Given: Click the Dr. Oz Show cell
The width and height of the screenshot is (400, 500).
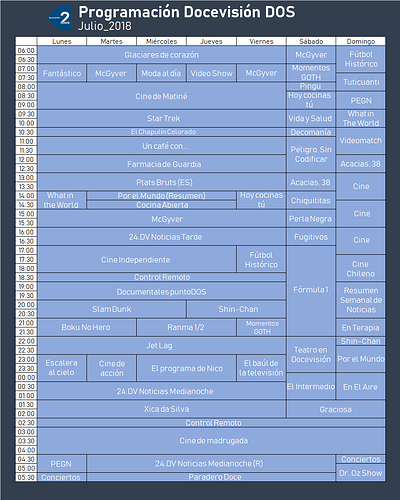Looking at the screenshot, I should pos(361,473).
